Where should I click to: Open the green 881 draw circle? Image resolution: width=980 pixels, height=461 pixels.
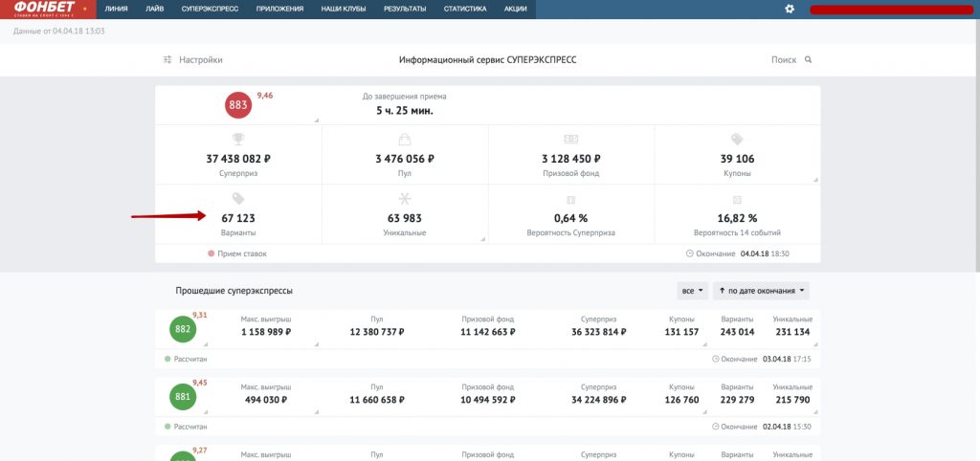(x=183, y=397)
